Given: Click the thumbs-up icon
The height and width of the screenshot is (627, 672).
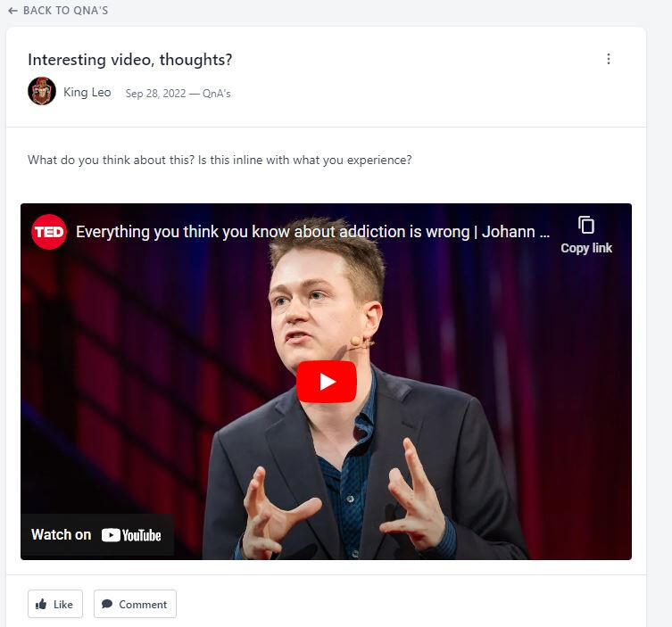Looking at the screenshot, I should click(41, 604).
